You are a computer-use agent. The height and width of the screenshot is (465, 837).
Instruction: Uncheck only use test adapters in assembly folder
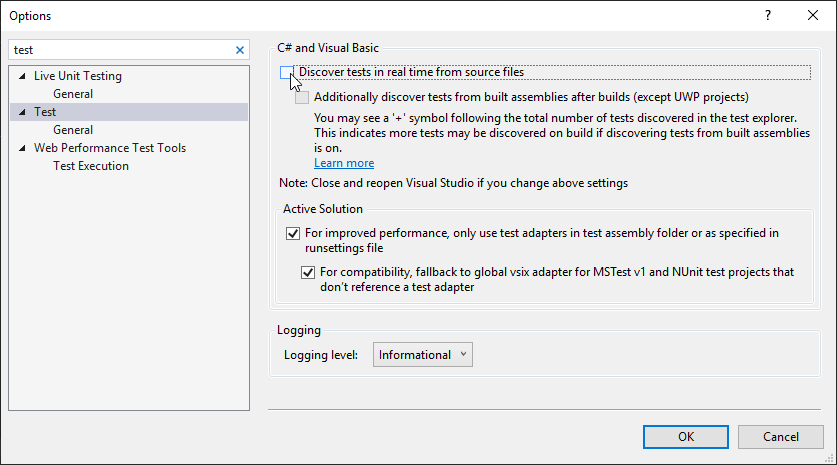(293, 233)
